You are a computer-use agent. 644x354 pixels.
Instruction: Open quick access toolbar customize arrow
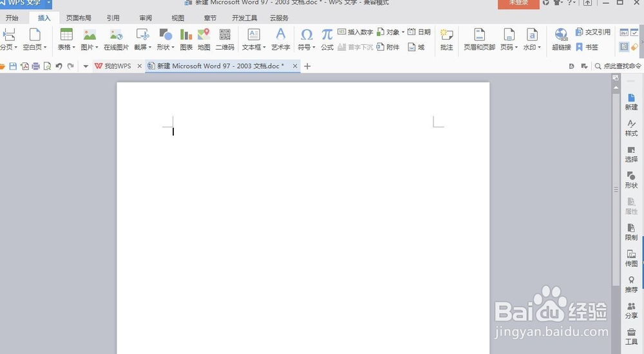86,66
